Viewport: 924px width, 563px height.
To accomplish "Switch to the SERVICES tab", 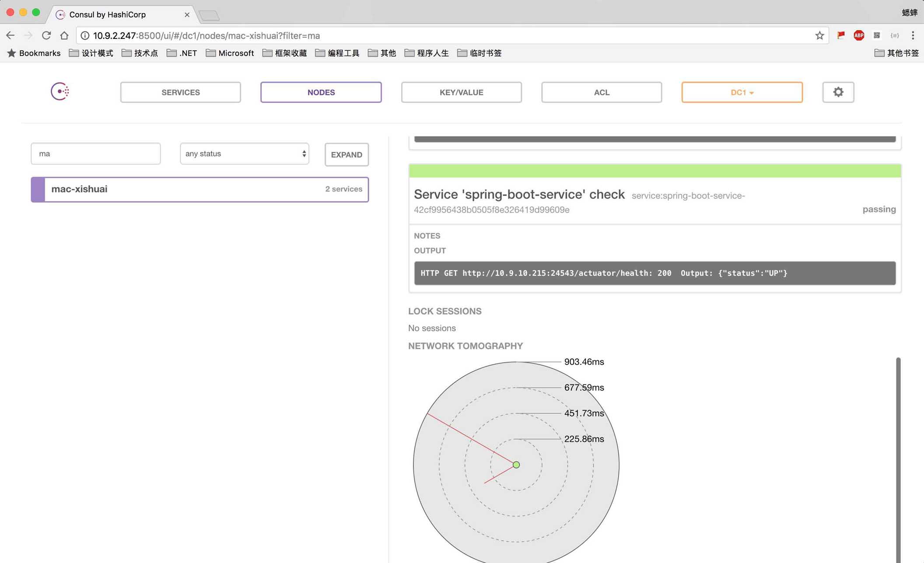I will pos(180,92).
